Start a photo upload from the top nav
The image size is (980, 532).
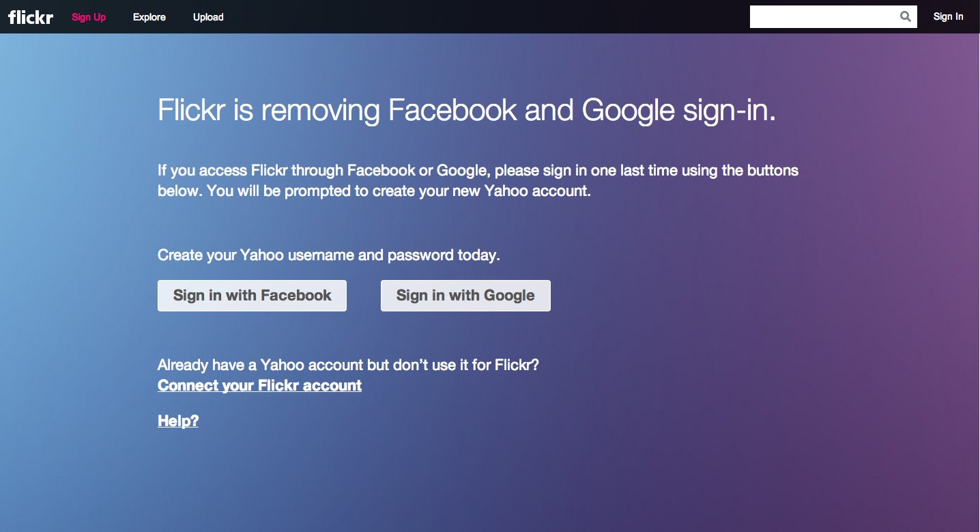[x=208, y=17]
